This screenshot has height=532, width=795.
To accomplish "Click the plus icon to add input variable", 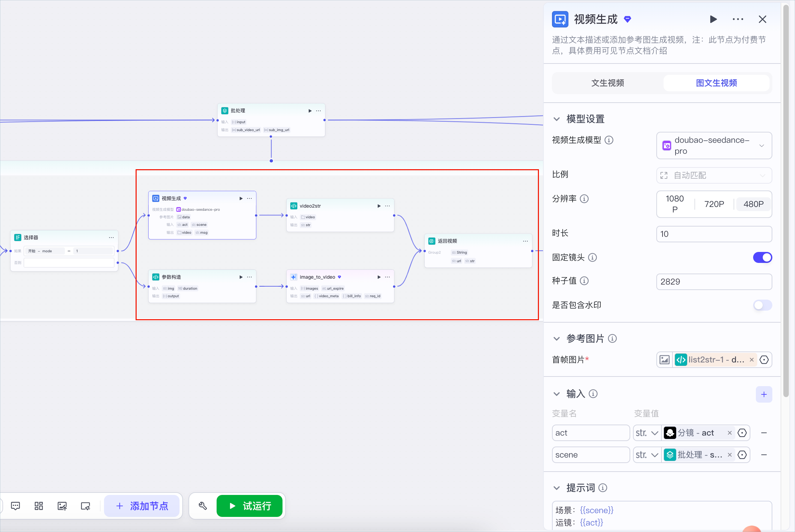I will (x=764, y=394).
